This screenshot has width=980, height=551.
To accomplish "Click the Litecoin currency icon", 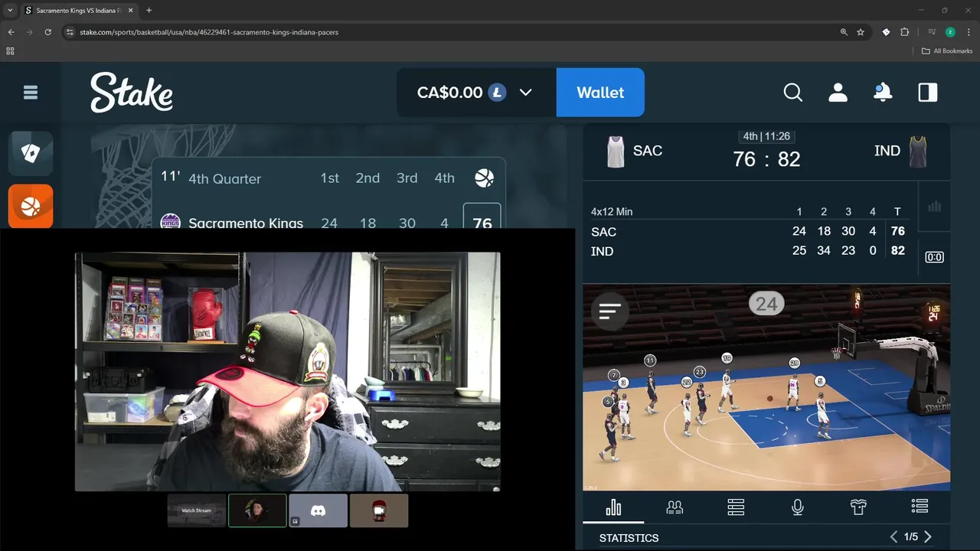I will coord(498,93).
